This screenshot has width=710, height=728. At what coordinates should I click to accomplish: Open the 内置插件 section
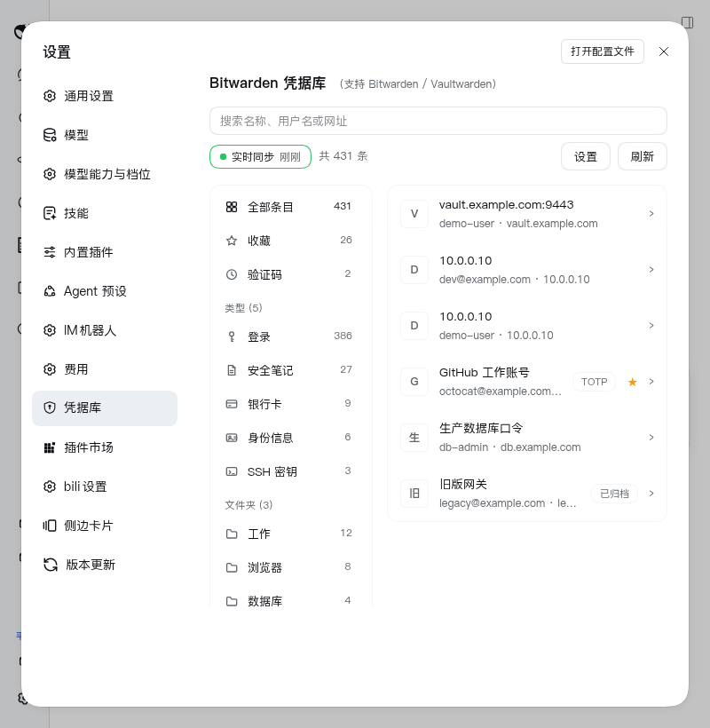[105, 252]
